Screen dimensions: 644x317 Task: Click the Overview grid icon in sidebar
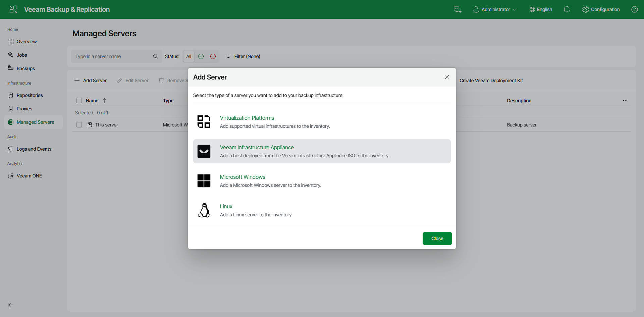coord(11,42)
